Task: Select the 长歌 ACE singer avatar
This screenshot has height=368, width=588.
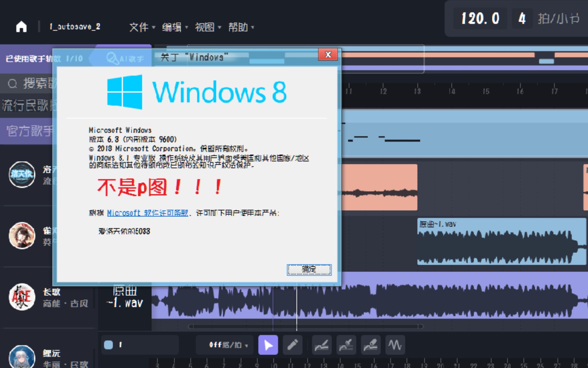Action: point(22,297)
